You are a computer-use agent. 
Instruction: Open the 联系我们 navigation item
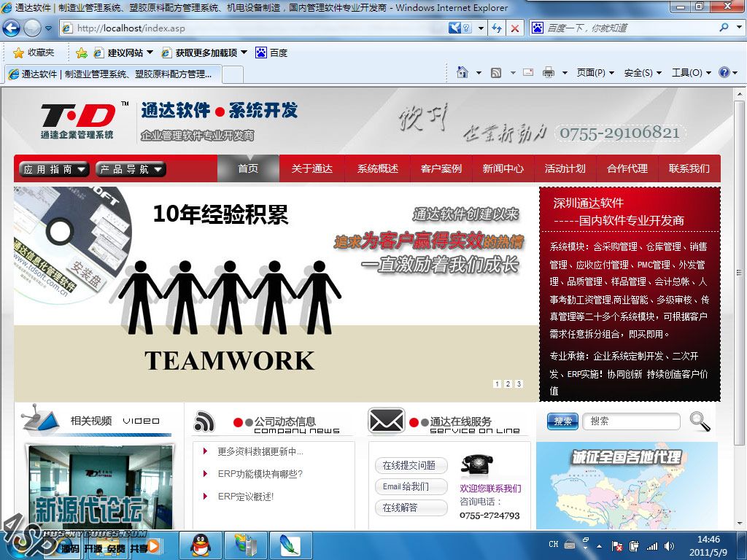tap(689, 168)
